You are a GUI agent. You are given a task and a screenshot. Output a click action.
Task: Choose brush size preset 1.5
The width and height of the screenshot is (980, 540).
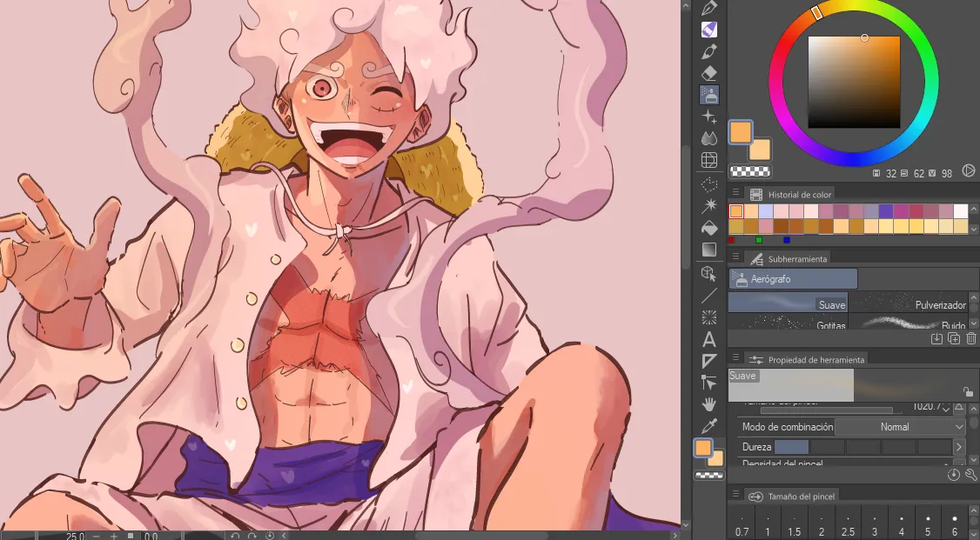point(795,525)
